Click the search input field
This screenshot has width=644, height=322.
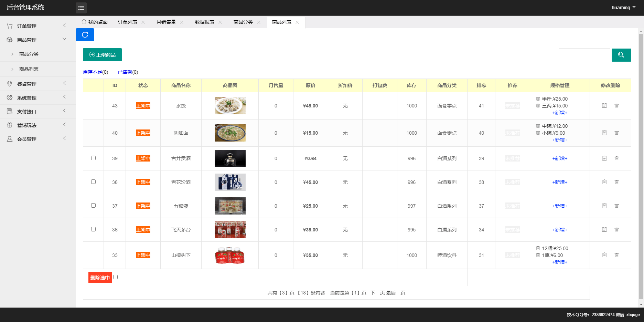(584, 55)
